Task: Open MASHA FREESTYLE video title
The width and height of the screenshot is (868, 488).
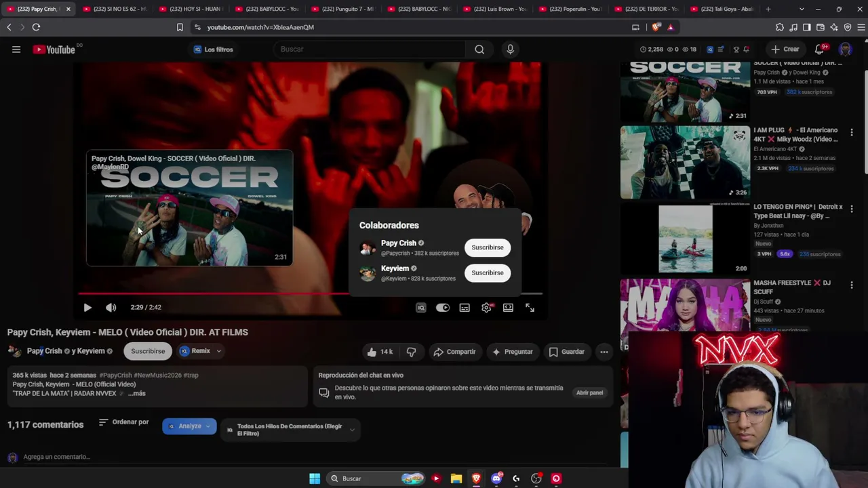Action: tap(792, 287)
